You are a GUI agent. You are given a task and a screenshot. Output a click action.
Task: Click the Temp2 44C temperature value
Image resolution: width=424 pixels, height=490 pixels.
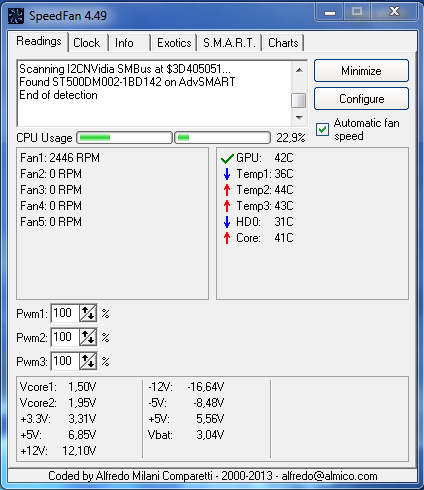click(284, 190)
